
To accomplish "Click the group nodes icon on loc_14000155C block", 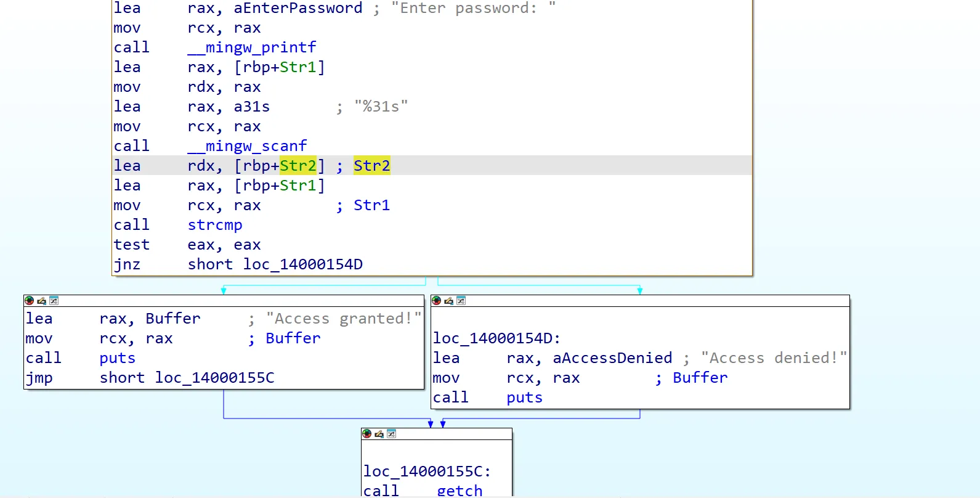I will [391, 434].
